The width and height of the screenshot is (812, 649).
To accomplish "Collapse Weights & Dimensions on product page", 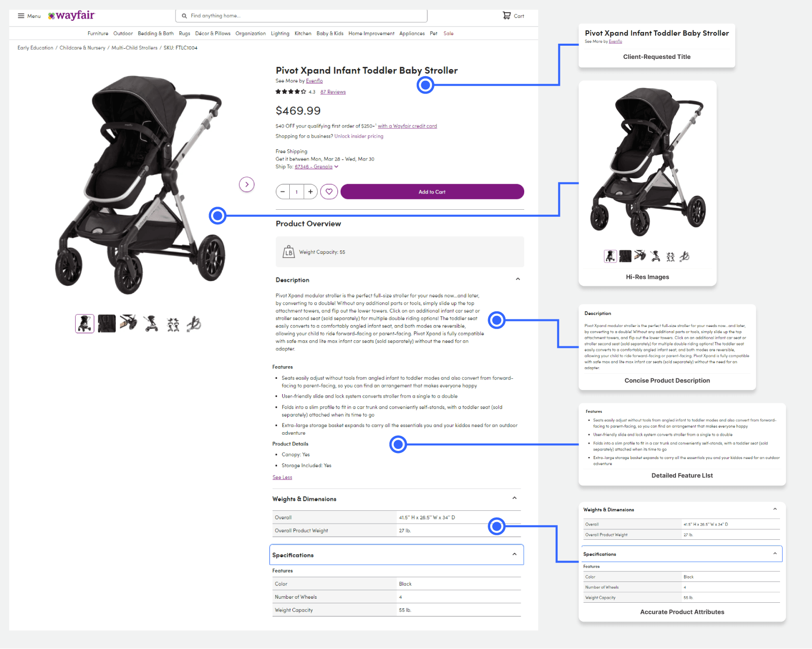I will (x=515, y=498).
